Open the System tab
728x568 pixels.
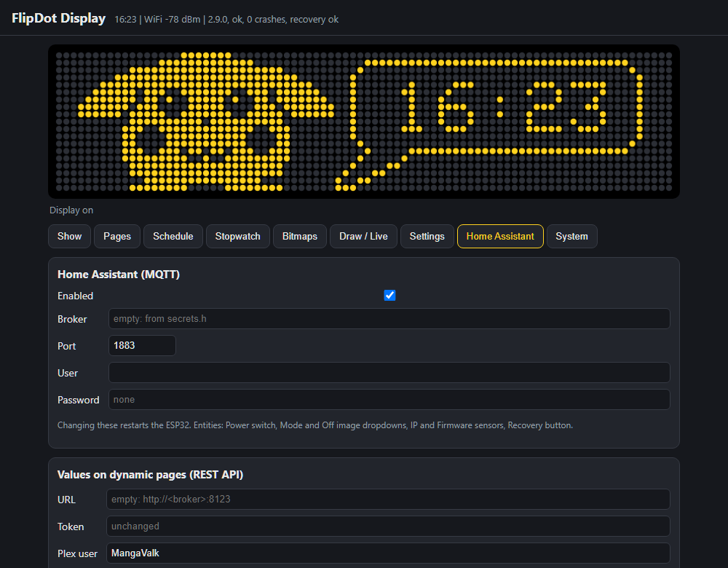(x=572, y=237)
